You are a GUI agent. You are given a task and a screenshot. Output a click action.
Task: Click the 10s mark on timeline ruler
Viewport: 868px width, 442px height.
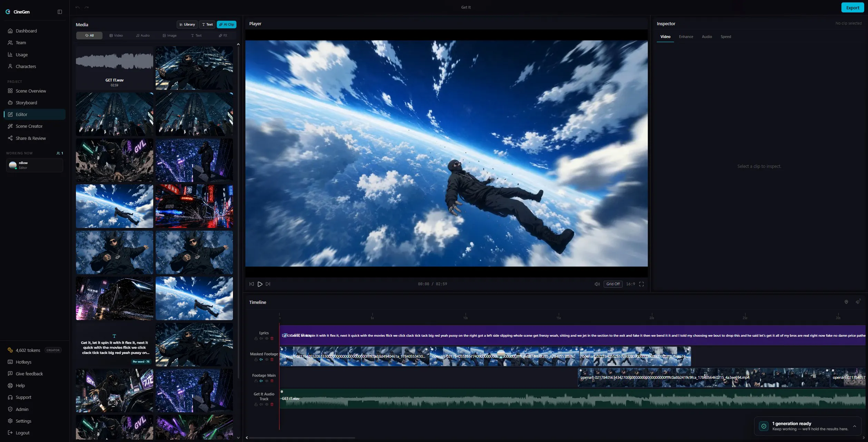[466, 316]
